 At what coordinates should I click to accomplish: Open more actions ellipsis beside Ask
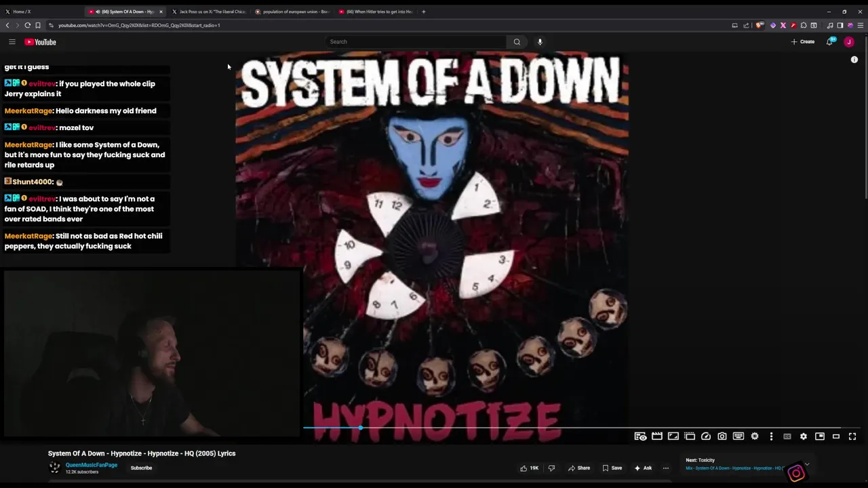click(666, 468)
